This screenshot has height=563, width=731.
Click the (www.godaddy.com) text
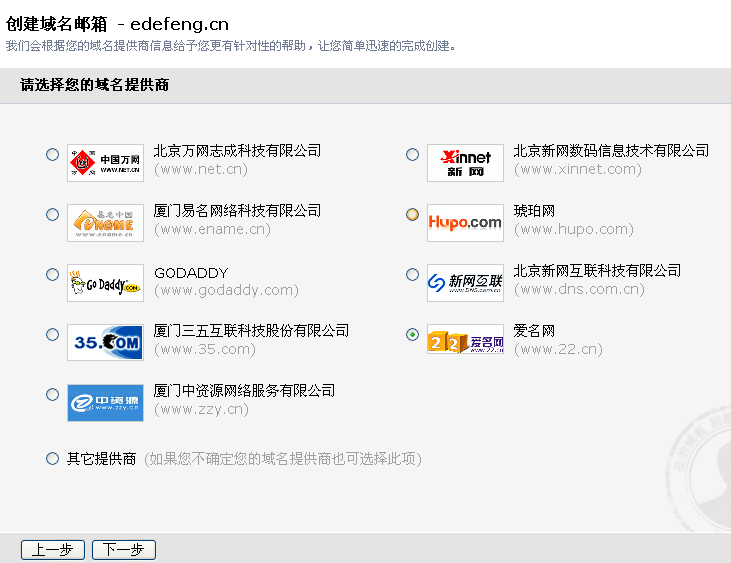(227, 290)
